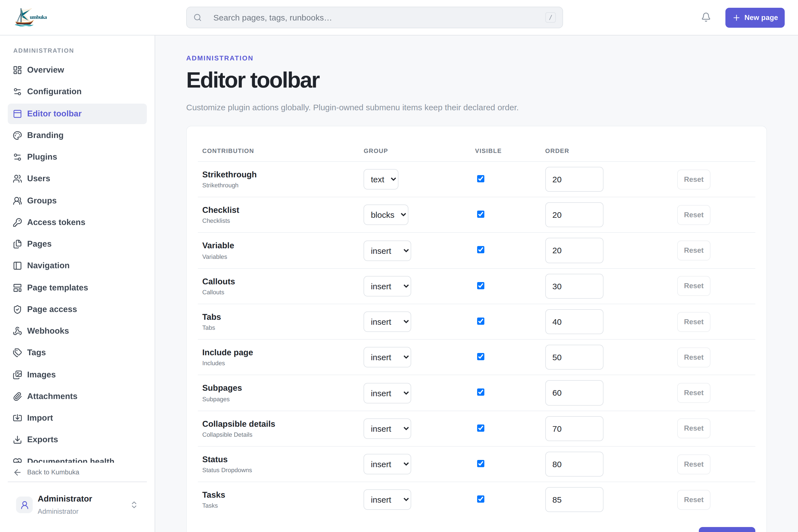The image size is (798, 532).
Task: Disable visibility of Include page
Action: coord(480,357)
